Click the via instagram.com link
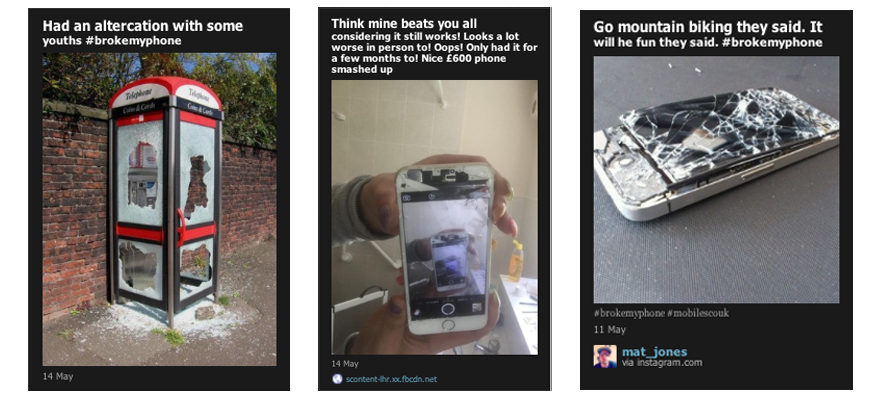The height and width of the screenshot is (400, 876). [662, 363]
